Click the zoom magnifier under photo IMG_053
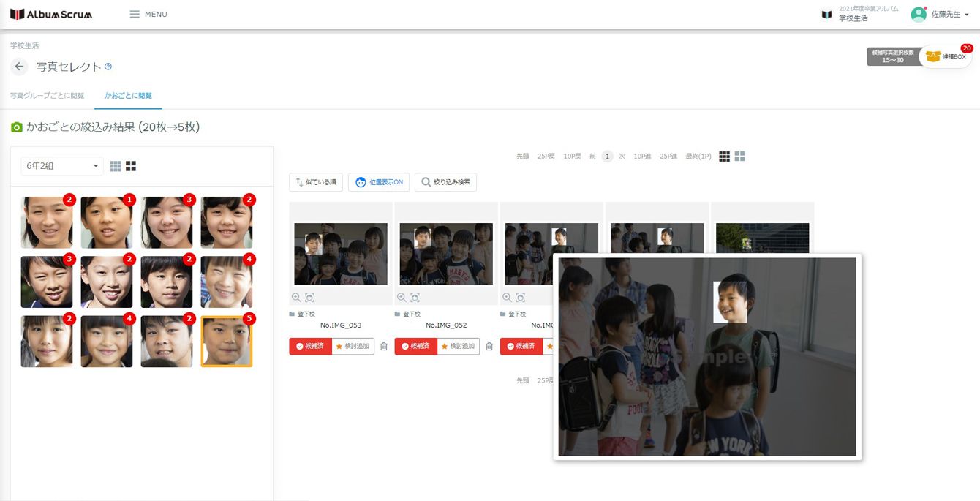980x501 pixels. click(x=296, y=298)
